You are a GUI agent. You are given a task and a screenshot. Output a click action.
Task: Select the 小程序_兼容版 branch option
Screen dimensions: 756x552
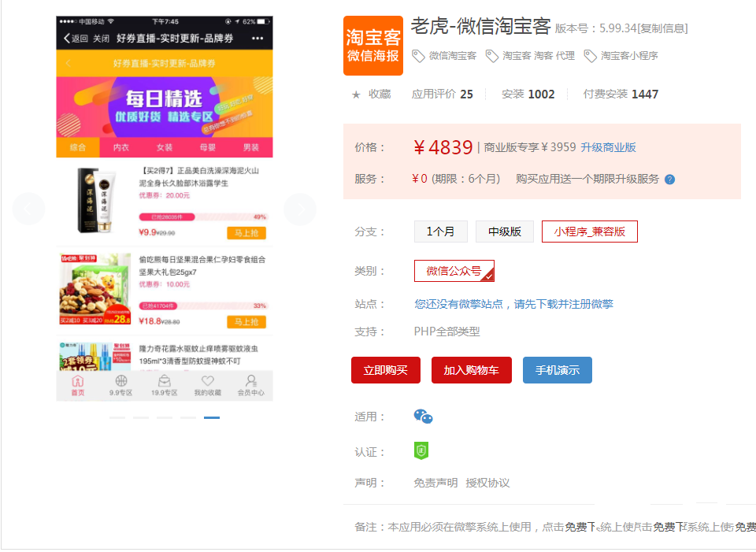tap(590, 232)
